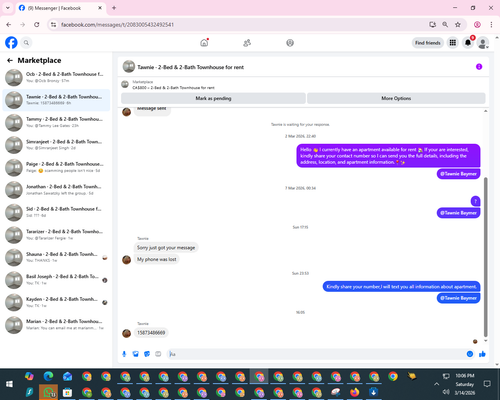Click the sent '?' message bubble

tap(475, 201)
